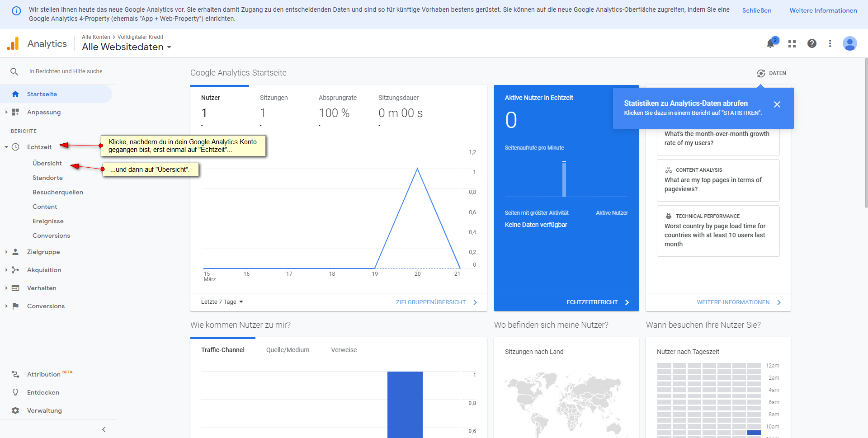Expand the Zielgruppe section arrow
The width and height of the screenshot is (868, 438).
click(6, 252)
